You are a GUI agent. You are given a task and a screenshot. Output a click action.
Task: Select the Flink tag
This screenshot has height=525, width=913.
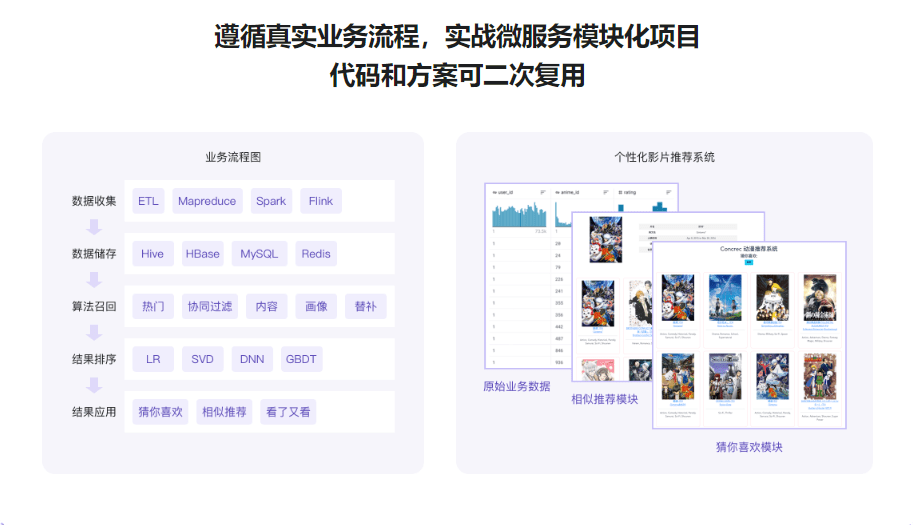(x=321, y=201)
